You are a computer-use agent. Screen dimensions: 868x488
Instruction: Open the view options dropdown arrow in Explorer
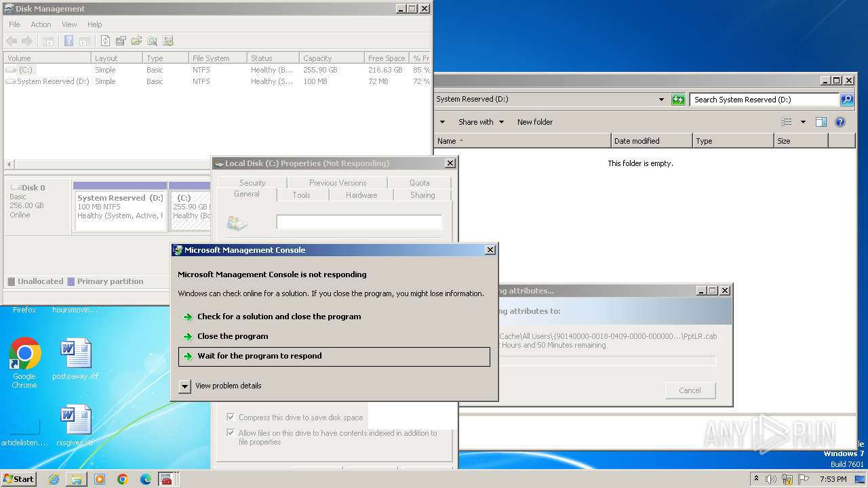(x=803, y=122)
